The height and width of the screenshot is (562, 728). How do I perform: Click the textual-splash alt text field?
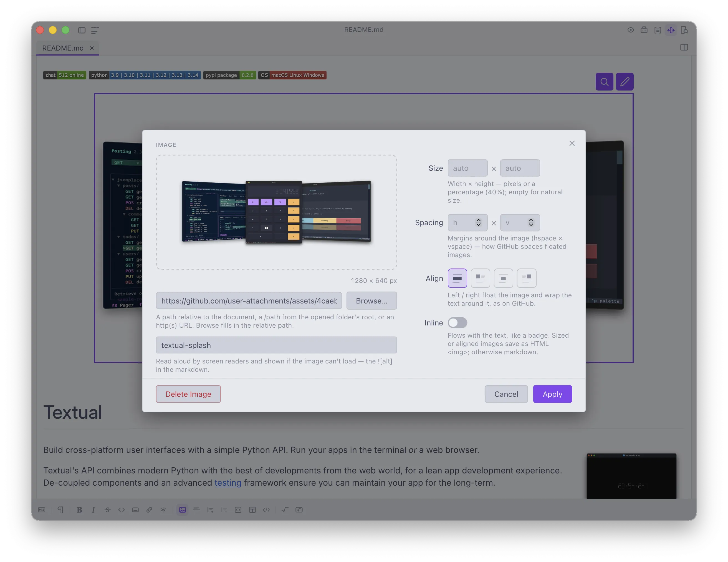(276, 345)
